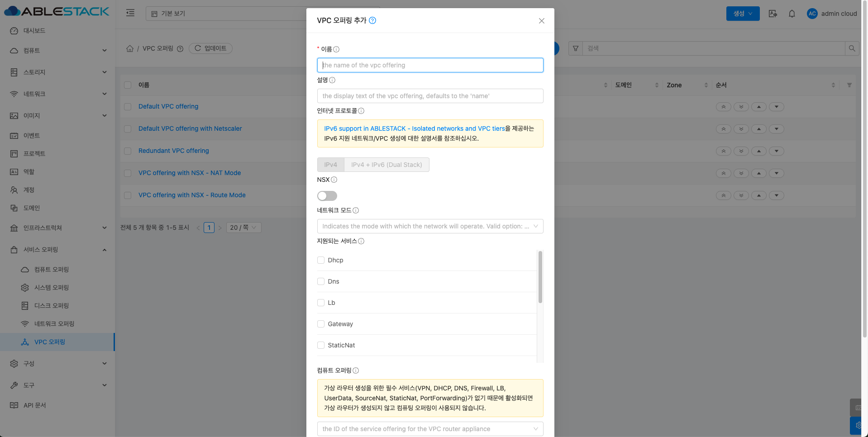Click the info icon next to 이름

click(336, 49)
